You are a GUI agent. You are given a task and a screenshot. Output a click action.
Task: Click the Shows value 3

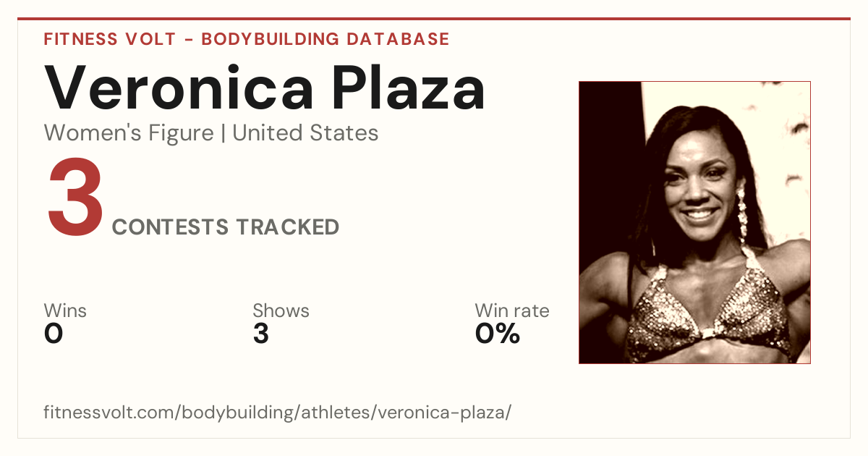coord(261,334)
